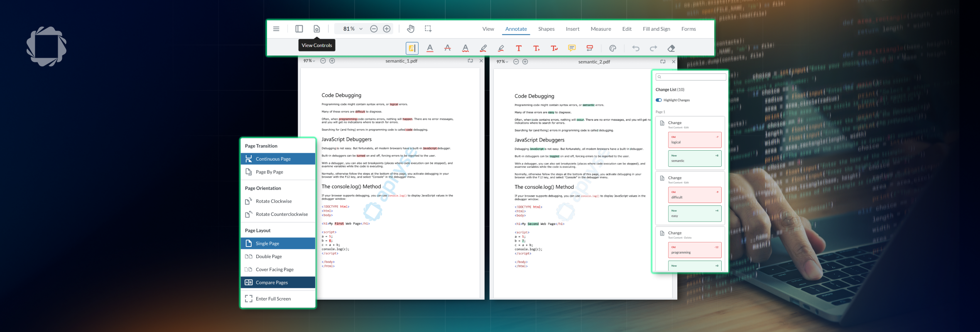
Task: Select the marquee selection tool
Action: point(428,29)
